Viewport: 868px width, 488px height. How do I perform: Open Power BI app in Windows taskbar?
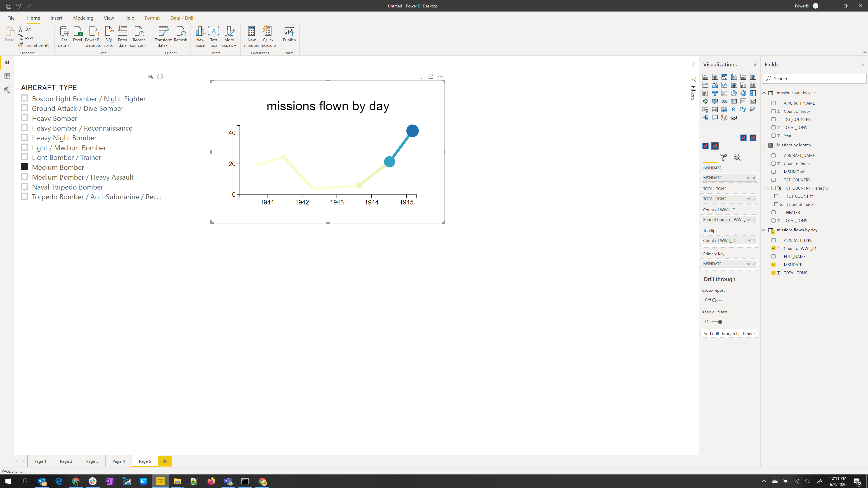(x=160, y=481)
